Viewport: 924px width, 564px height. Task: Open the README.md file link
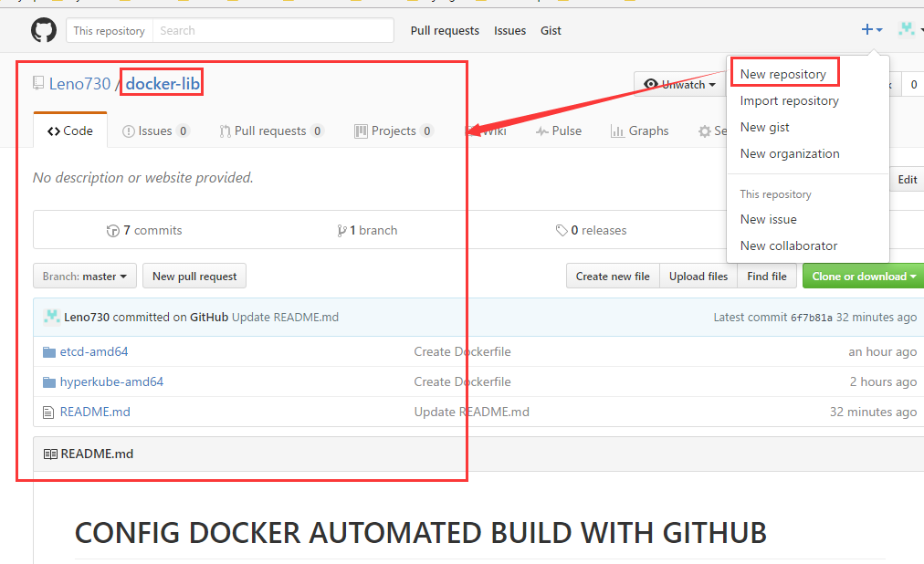[95, 412]
